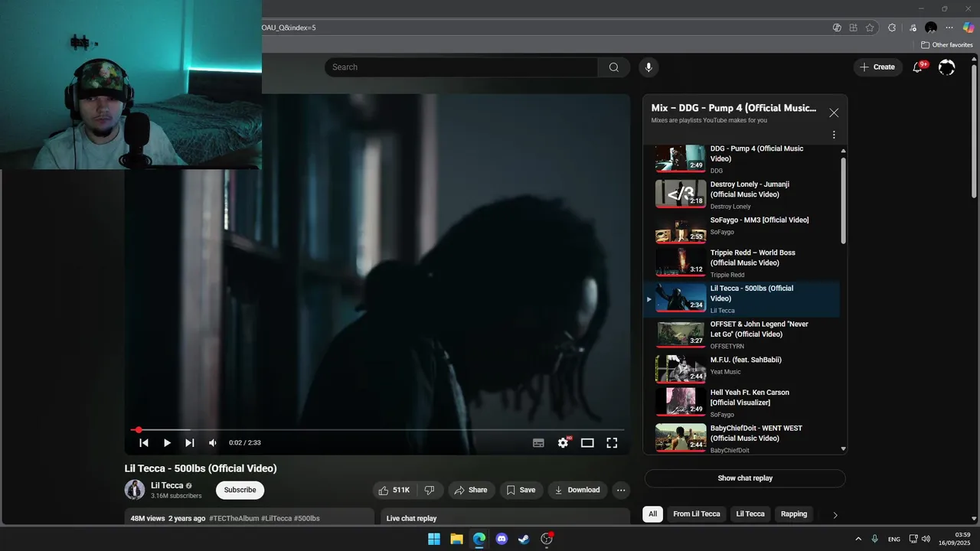
Task: Play the Lil Tecca video
Action: (x=167, y=442)
